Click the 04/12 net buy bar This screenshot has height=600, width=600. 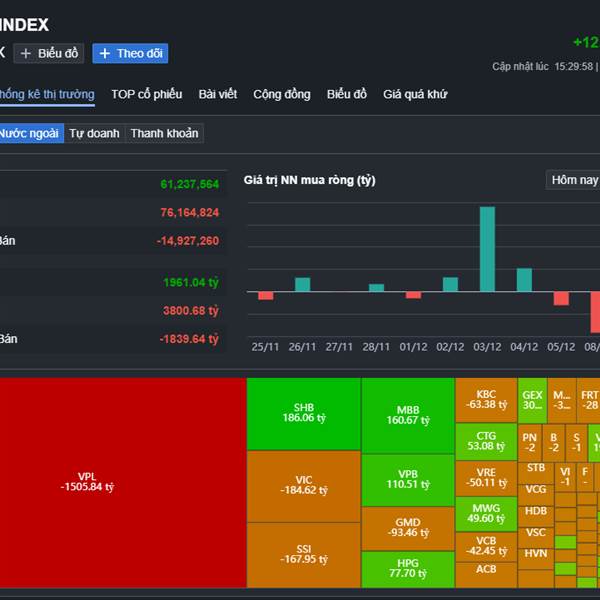(x=524, y=280)
